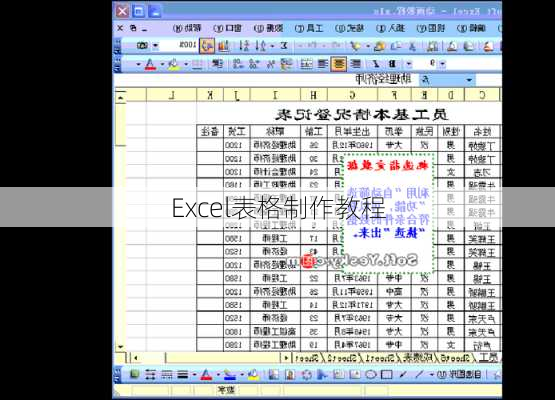The height and width of the screenshot is (400, 555).
Task: Click the Spelling check icon
Action: point(433,46)
